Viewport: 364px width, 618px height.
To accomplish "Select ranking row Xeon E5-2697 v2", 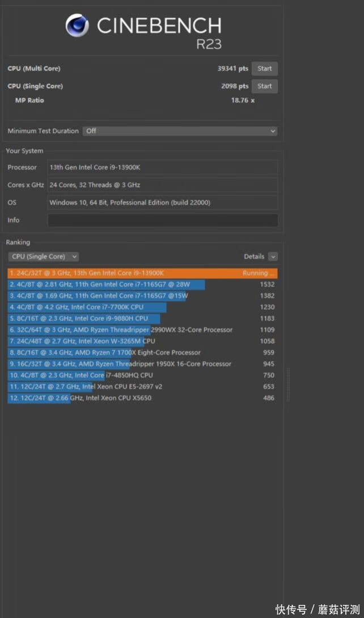I will pyautogui.click(x=142, y=386).
